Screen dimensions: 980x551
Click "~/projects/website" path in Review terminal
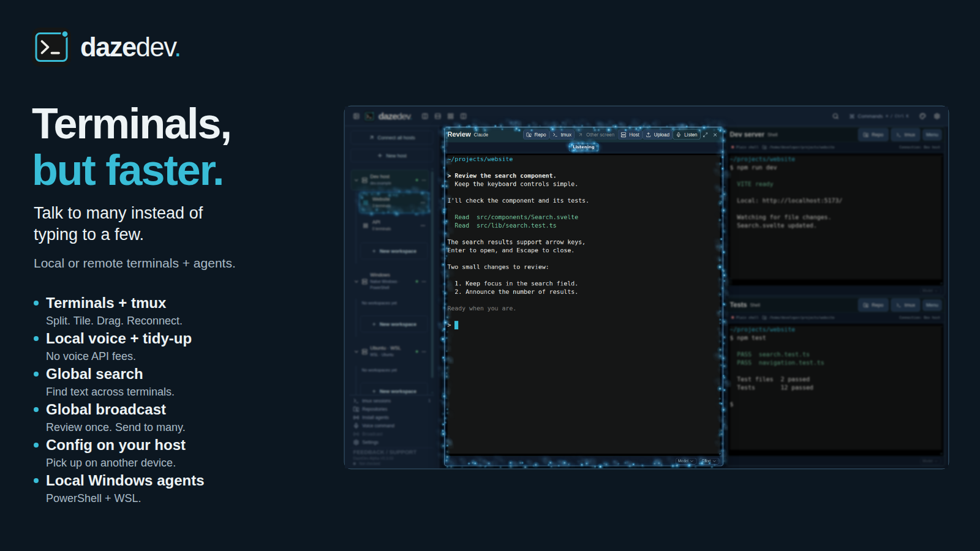click(x=480, y=159)
